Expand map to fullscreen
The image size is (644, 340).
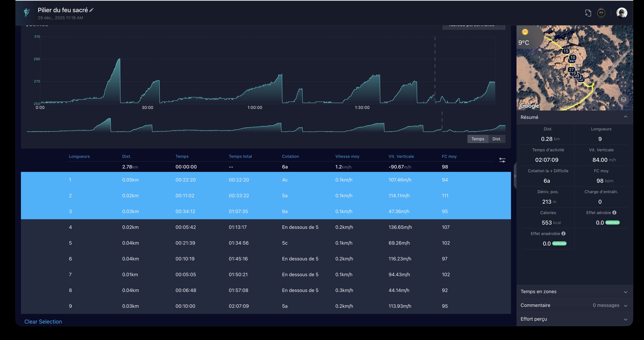[624, 85]
